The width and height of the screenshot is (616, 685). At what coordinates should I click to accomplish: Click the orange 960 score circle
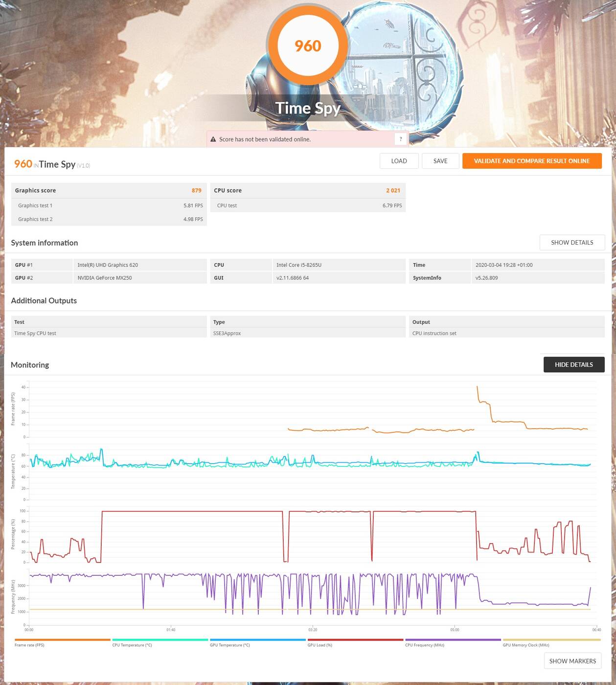(x=308, y=46)
